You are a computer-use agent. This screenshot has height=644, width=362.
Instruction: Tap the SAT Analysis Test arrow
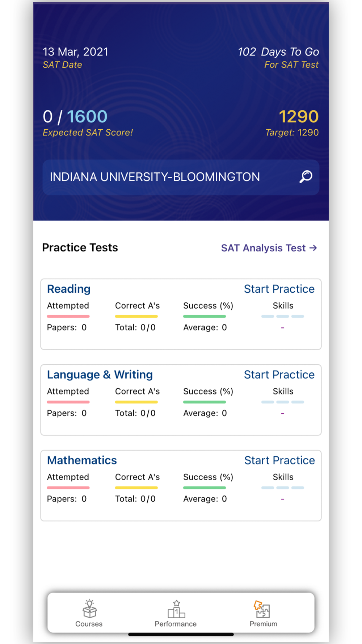coord(313,248)
